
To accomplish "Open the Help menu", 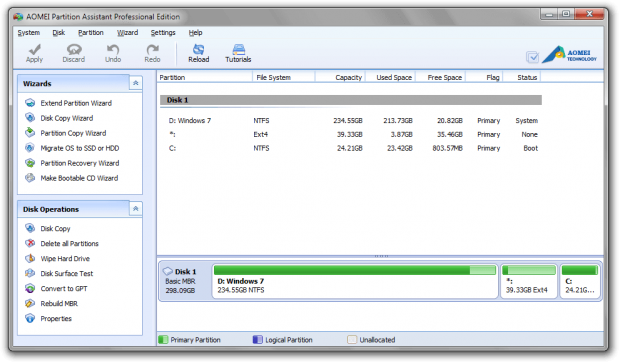I will 195,32.
